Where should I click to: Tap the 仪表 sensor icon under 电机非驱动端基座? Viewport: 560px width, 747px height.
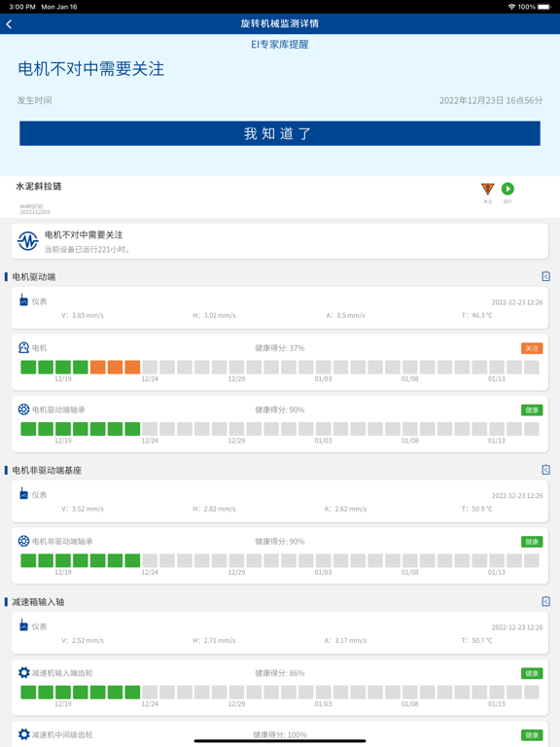click(x=23, y=493)
